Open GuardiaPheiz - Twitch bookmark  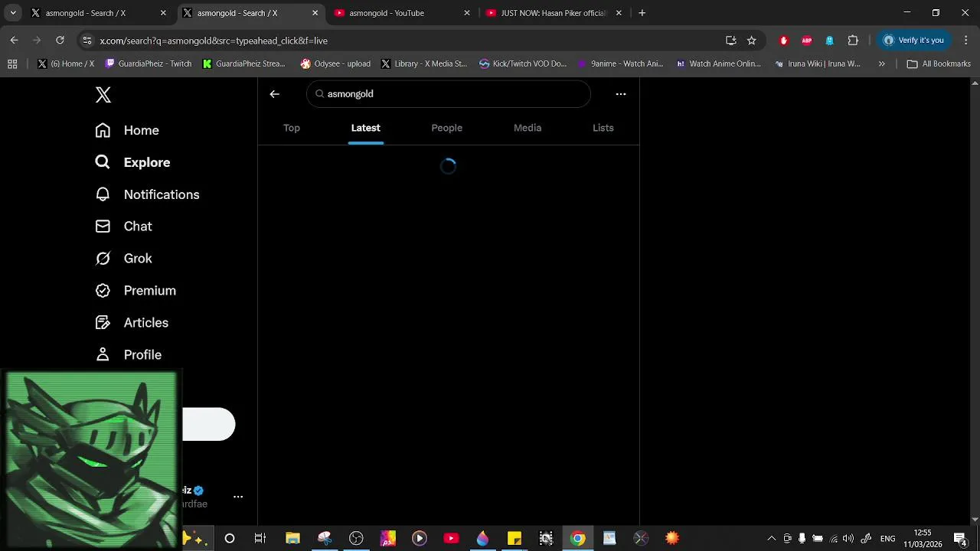(149, 64)
